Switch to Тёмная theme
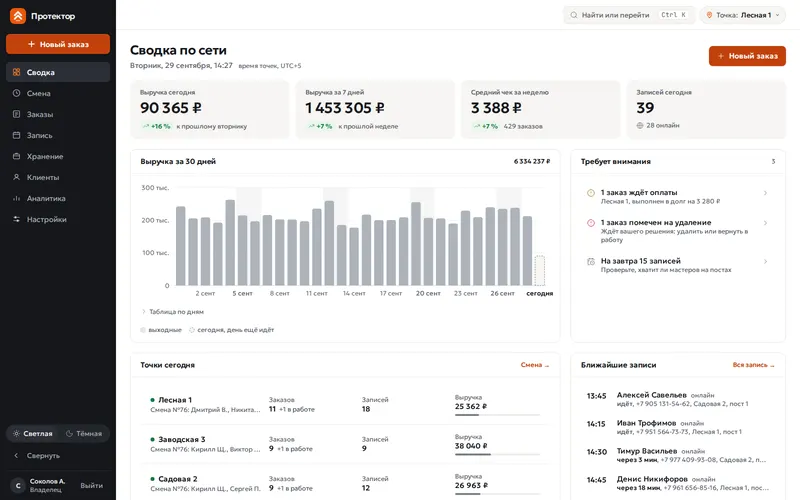 coord(84,433)
